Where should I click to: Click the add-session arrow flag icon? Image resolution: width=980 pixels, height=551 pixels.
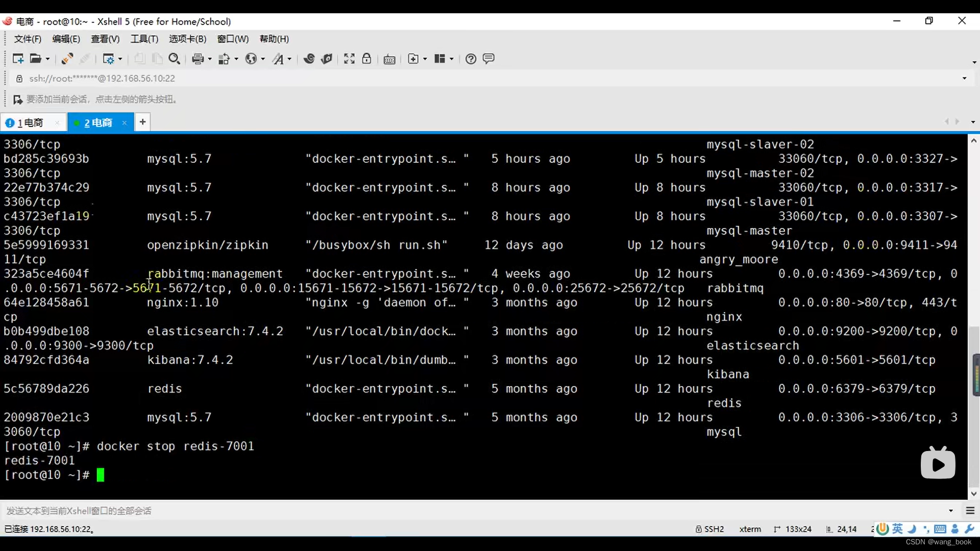[17, 99]
